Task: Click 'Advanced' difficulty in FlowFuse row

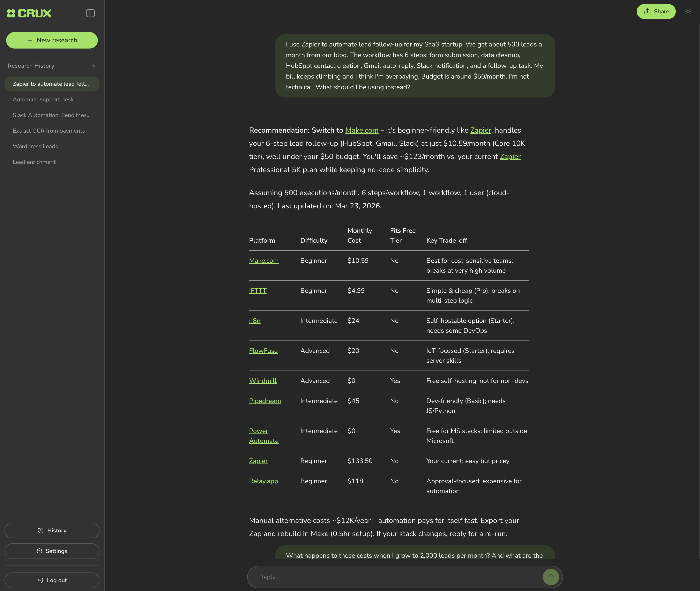Action: point(315,351)
